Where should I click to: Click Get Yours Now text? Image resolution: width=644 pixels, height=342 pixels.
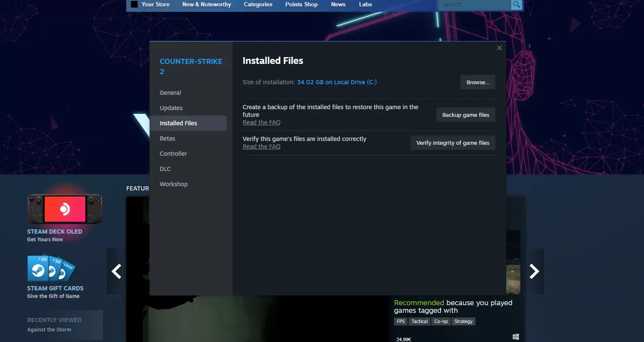pyautogui.click(x=45, y=240)
